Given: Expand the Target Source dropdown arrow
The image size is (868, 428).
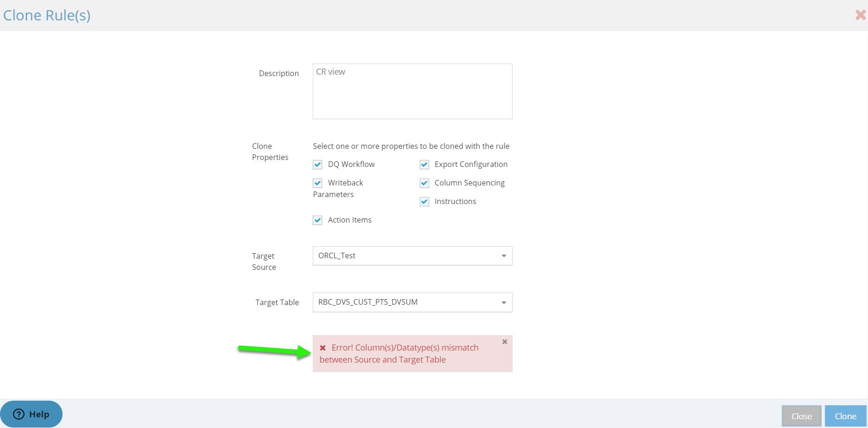Looking at the screenshot, I should click(504, 256).
